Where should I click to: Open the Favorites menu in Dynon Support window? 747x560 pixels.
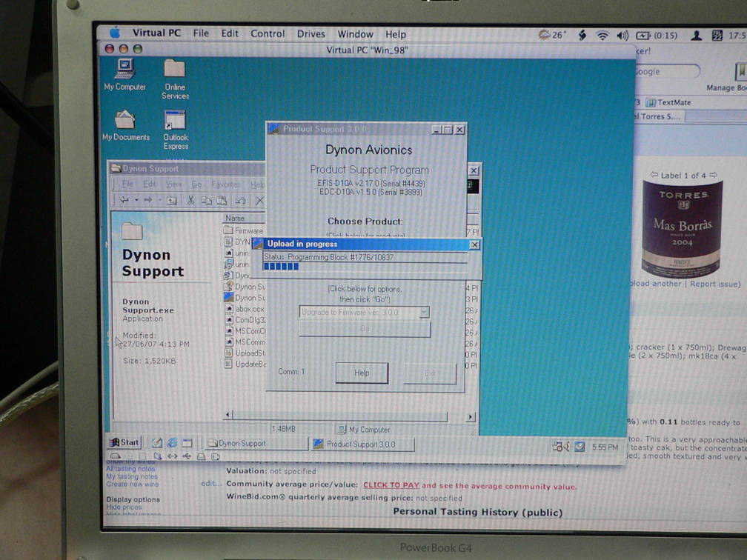[x=225, y=184]
